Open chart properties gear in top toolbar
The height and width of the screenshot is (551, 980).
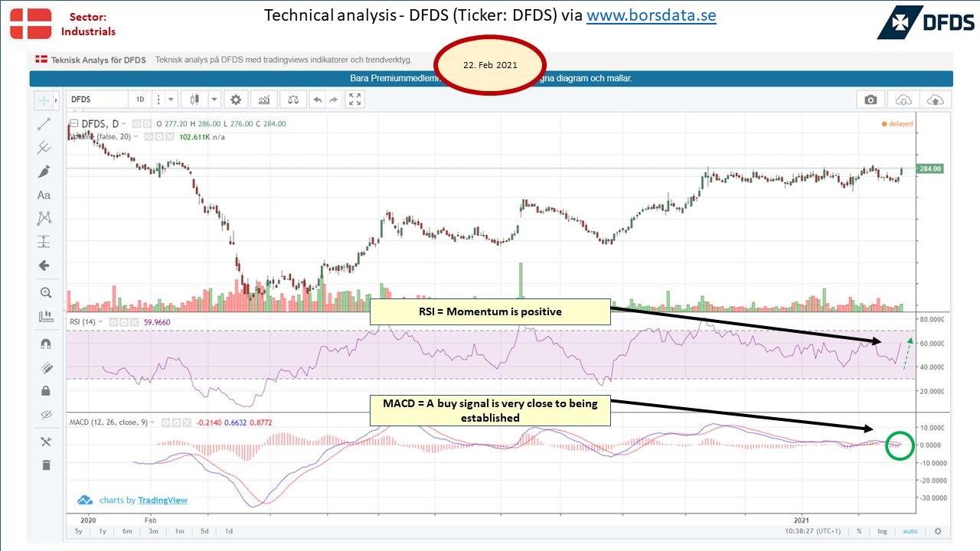tap(236, 99)
